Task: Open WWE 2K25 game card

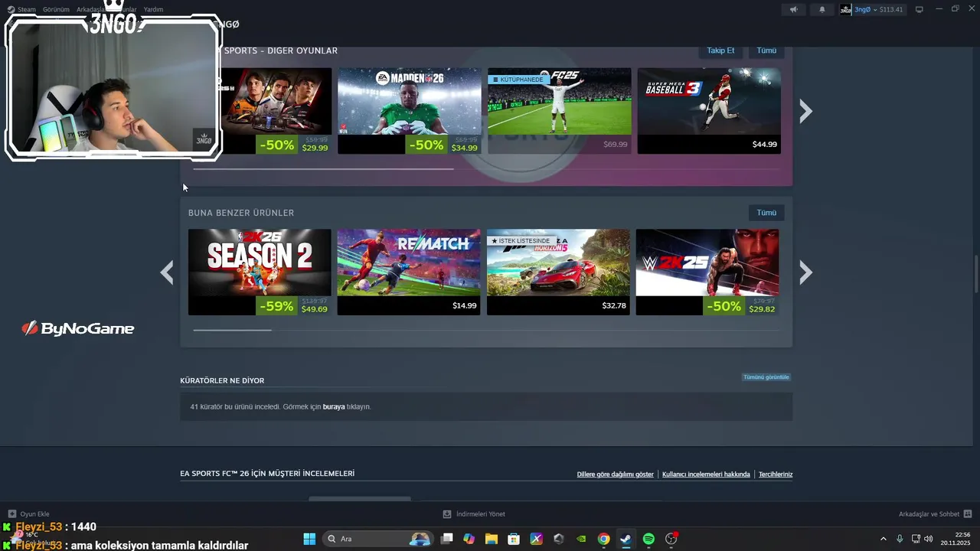Action: pos(707,272)
